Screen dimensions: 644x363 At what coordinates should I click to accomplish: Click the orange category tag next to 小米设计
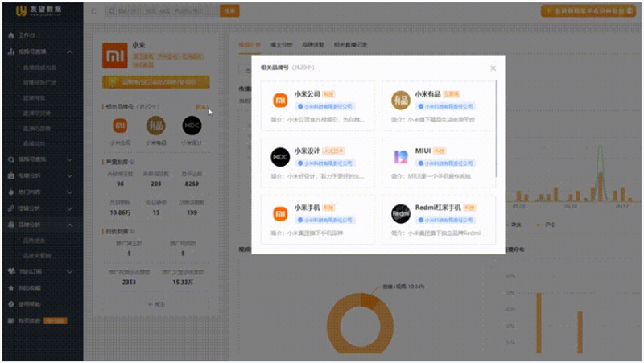coord(333,151)
